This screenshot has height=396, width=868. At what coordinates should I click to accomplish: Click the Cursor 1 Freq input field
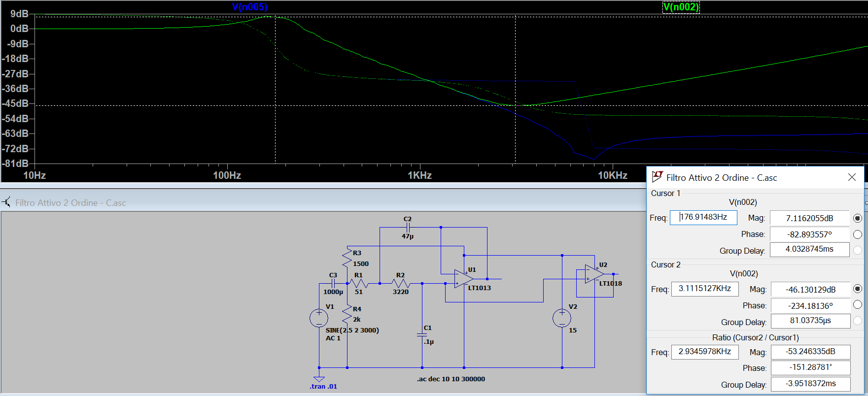tap(703, 217)
